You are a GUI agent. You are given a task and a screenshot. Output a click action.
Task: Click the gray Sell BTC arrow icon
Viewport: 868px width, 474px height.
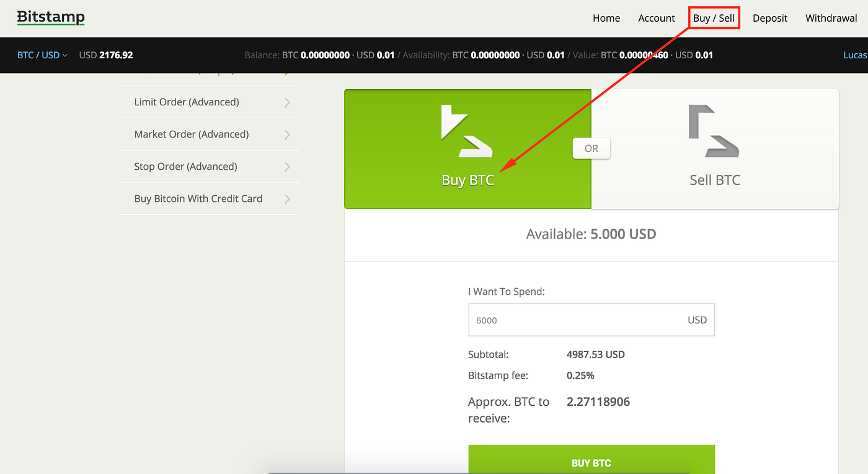tap(714, 131)
